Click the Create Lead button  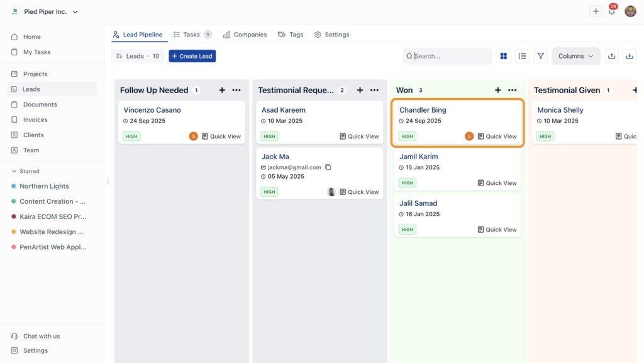click(x=192, y=56)
